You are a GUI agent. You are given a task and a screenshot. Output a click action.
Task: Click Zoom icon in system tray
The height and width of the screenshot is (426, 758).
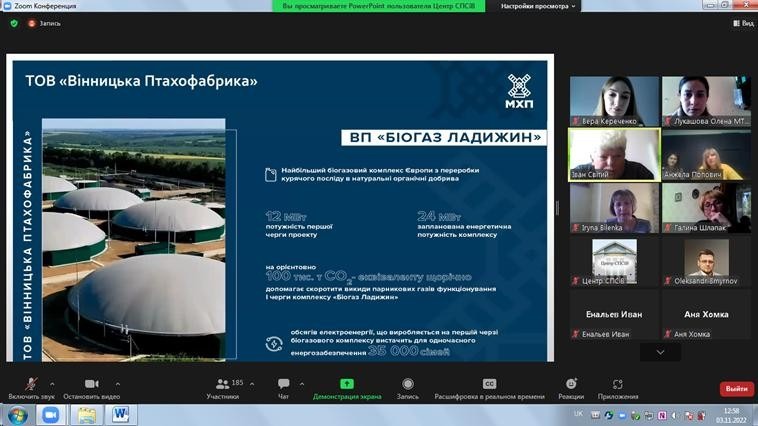tap(622, 415)
